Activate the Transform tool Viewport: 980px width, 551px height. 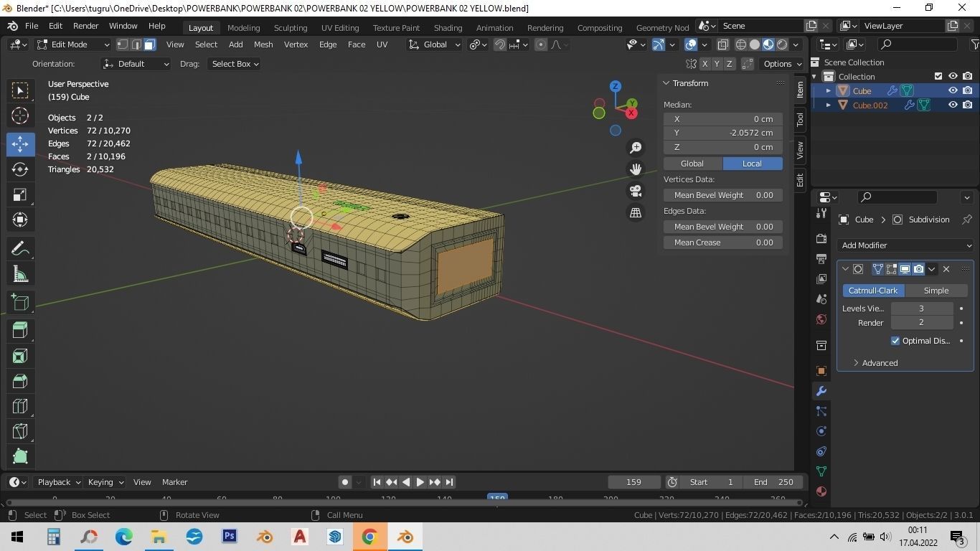(20, 220)
